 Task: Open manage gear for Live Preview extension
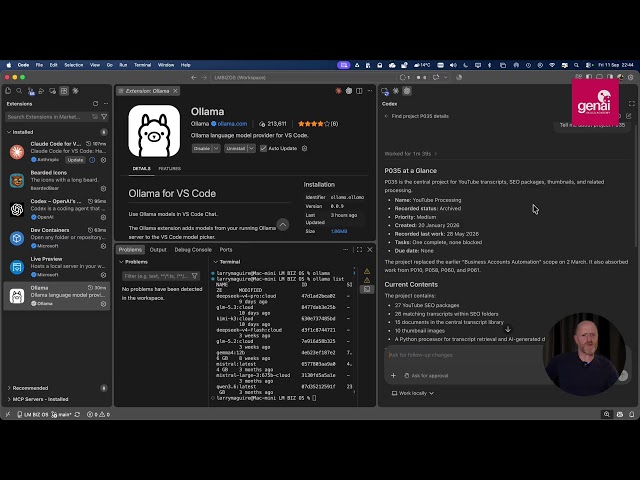coord(103,275)
